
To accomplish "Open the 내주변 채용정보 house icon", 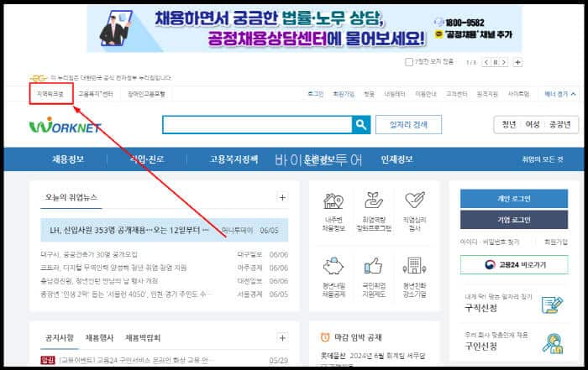I will (333, 201).
